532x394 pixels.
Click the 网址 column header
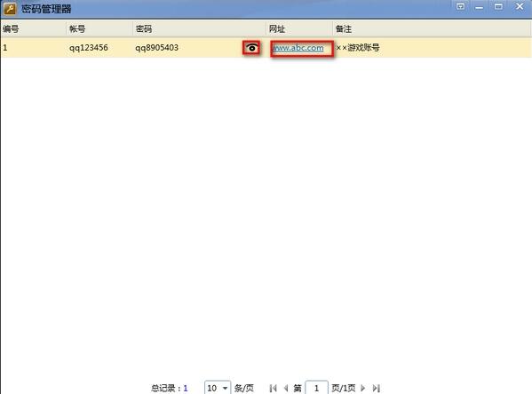[299, 28]
